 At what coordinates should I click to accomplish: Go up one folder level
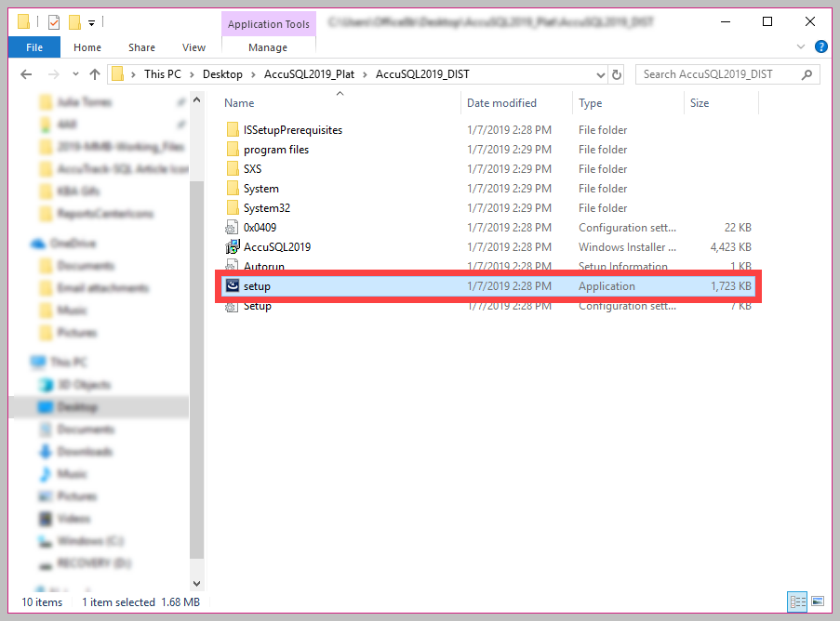click(x=95, y=73)
